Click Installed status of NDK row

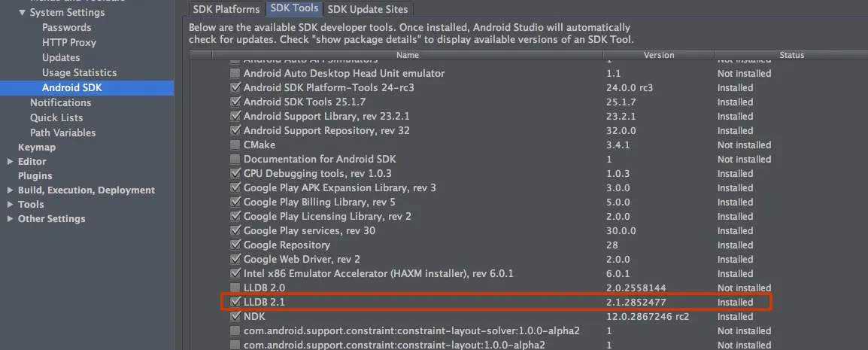point(735,317)
